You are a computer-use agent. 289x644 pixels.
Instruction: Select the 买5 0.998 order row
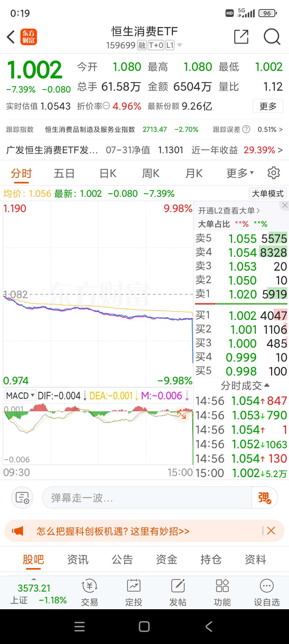tap(241, 371)
